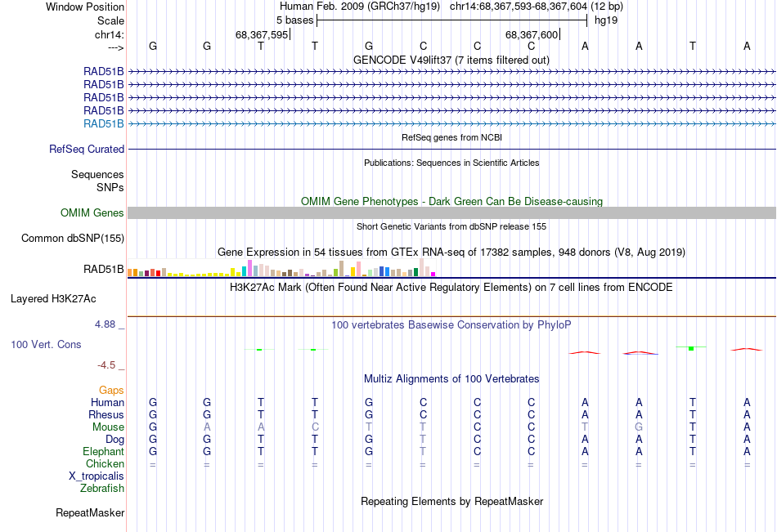Click the hg19 label beside the scale bar

[606, 20]
